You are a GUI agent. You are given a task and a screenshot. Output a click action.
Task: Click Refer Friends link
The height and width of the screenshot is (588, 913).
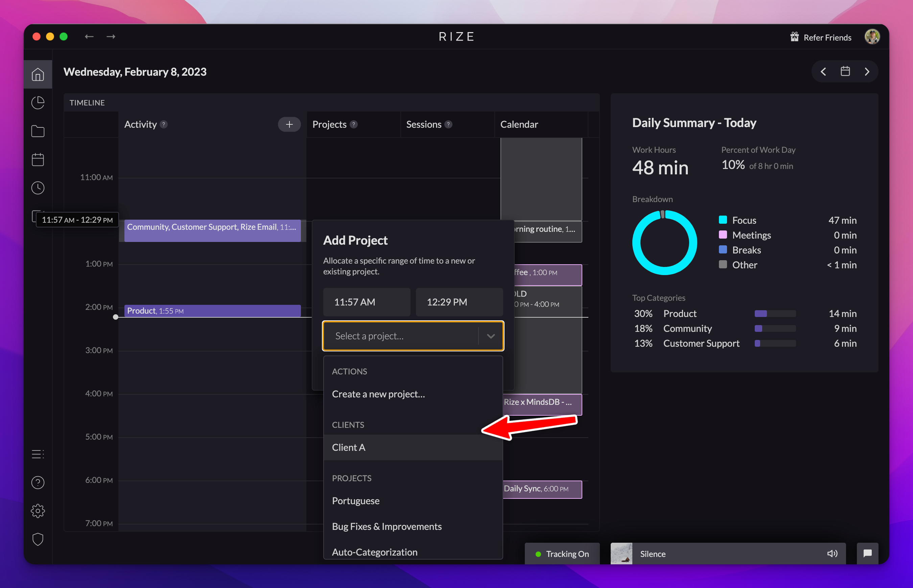click(x=827, y=38)
